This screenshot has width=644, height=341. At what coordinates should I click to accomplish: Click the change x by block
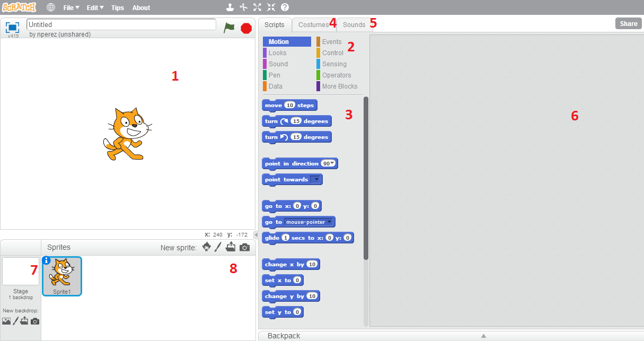coord(291,264)
